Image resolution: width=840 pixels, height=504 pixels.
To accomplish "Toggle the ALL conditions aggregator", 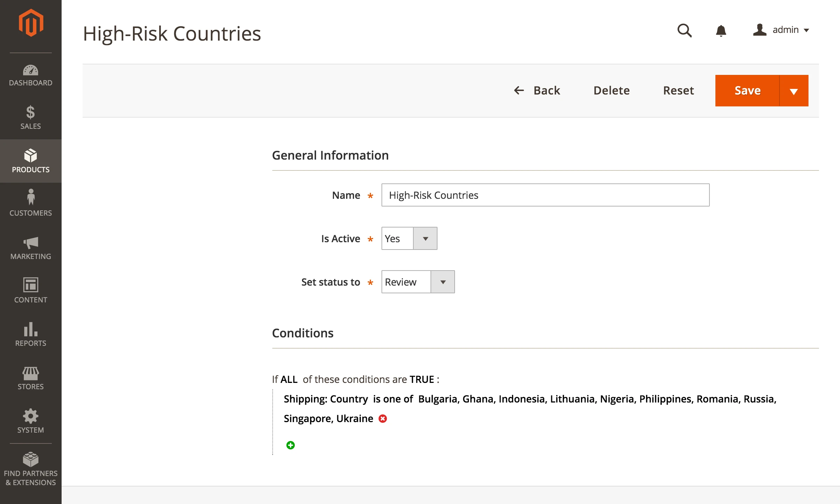I will point(289,379).
